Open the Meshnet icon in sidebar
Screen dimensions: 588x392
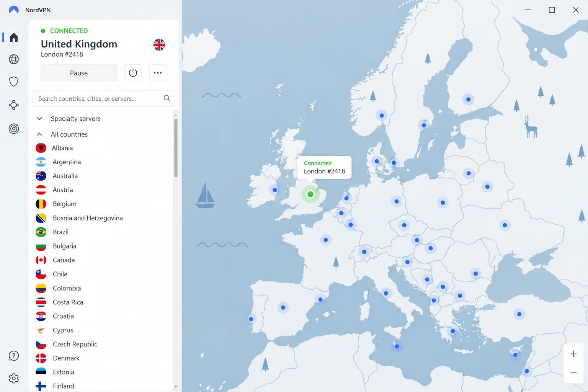14,105
